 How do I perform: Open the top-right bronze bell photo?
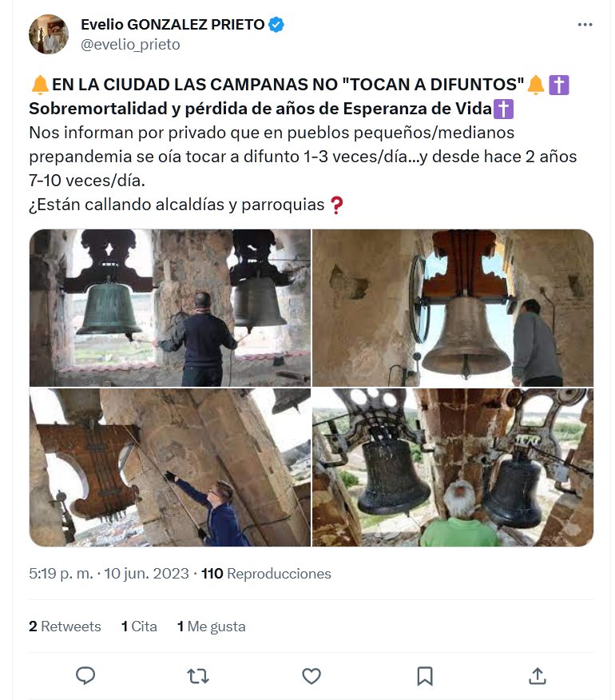click(x=453, y=308)
